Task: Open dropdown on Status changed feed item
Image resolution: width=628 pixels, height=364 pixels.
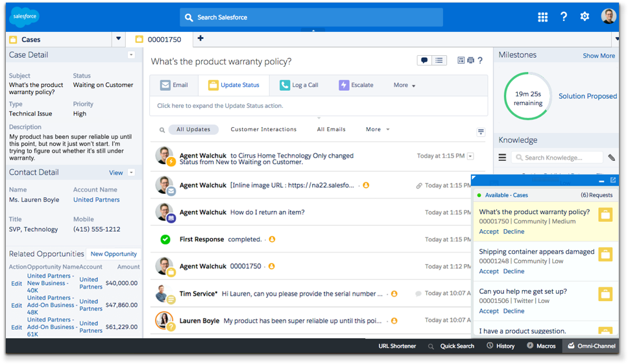Action: [470, 156]
